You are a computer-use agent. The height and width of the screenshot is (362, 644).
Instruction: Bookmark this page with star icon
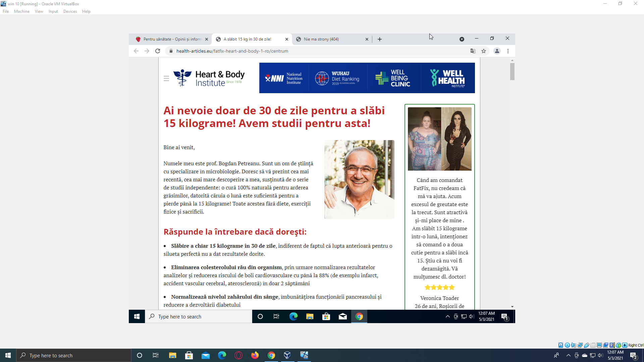point(484,51)
